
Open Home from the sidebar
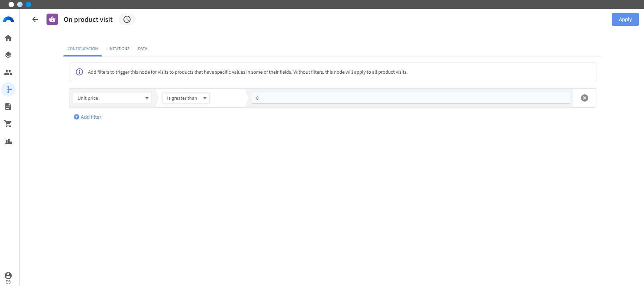coord(8,38)
